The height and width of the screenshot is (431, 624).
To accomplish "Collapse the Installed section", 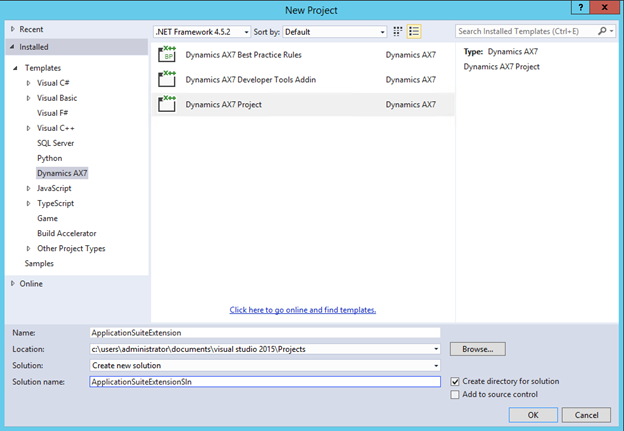I will click(12, 47).
